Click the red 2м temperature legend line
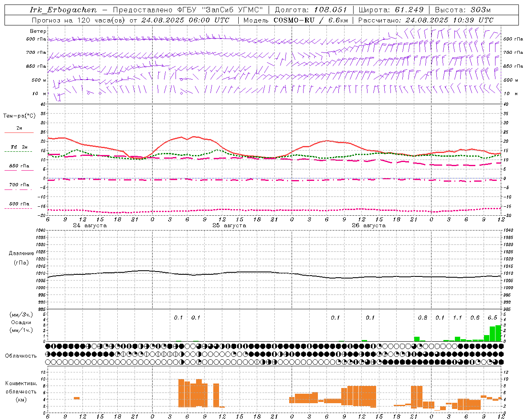Screen dimensions: 525x420 pos(19,132)
